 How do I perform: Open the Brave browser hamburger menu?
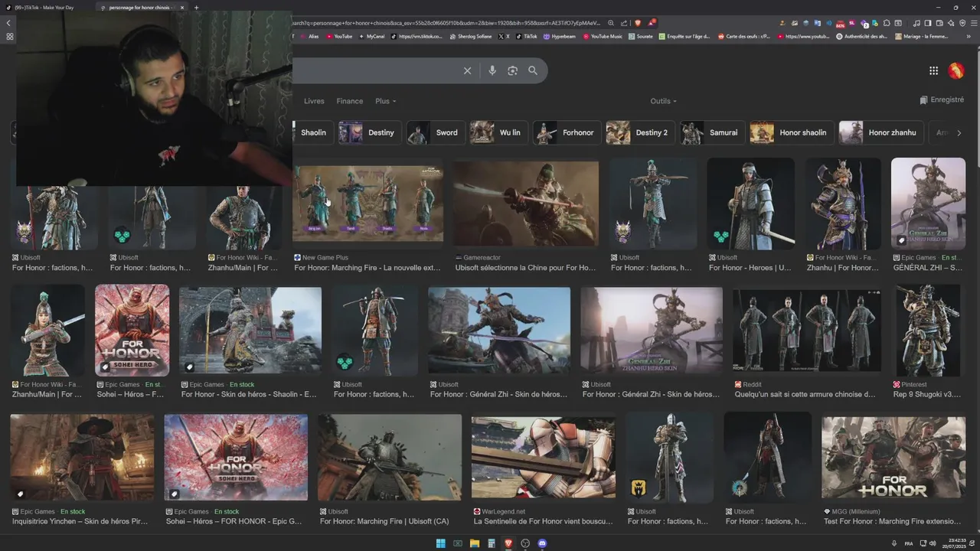click(974, 23)
